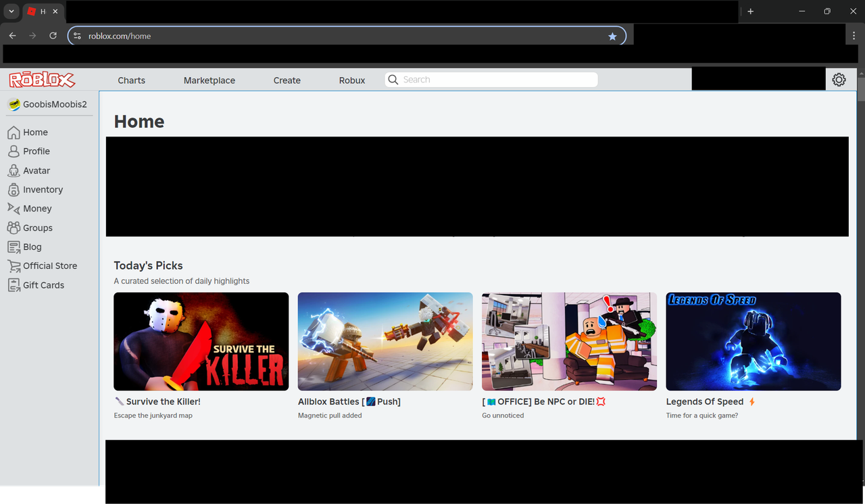Open Money in sidebar
Image resolution: width=865 pixels, height=504 pixels.
coord(37,209)
